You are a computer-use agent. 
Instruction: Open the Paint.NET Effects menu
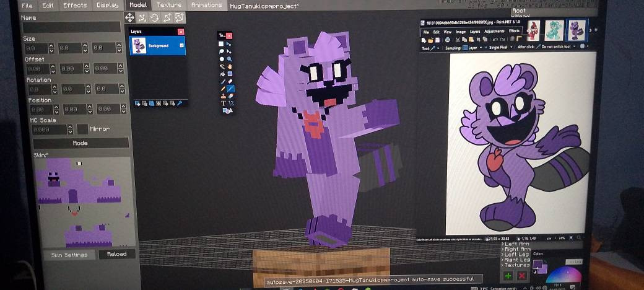[x=514, y=31]
